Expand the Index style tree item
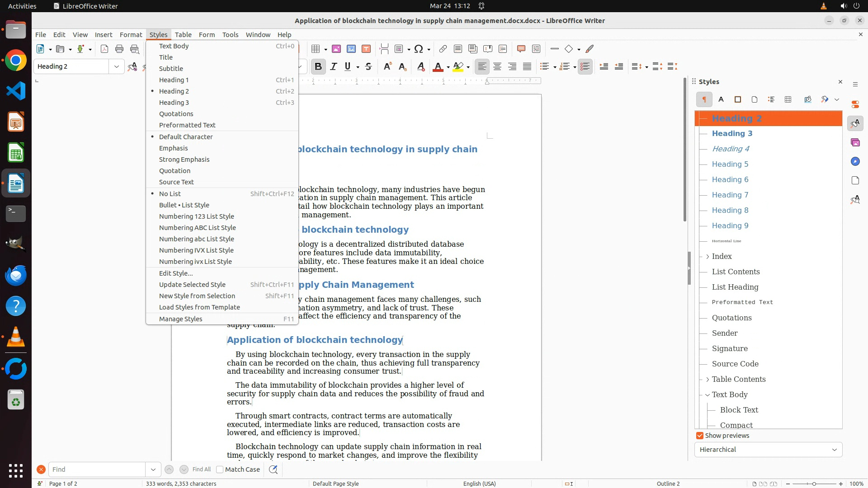868x488 pixels. click(708, 257)
